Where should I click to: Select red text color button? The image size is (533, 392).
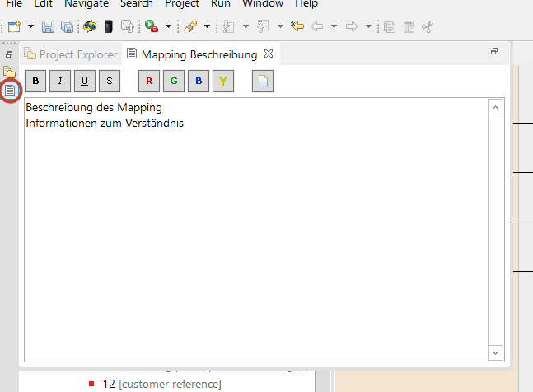click(x=149, y=81)
